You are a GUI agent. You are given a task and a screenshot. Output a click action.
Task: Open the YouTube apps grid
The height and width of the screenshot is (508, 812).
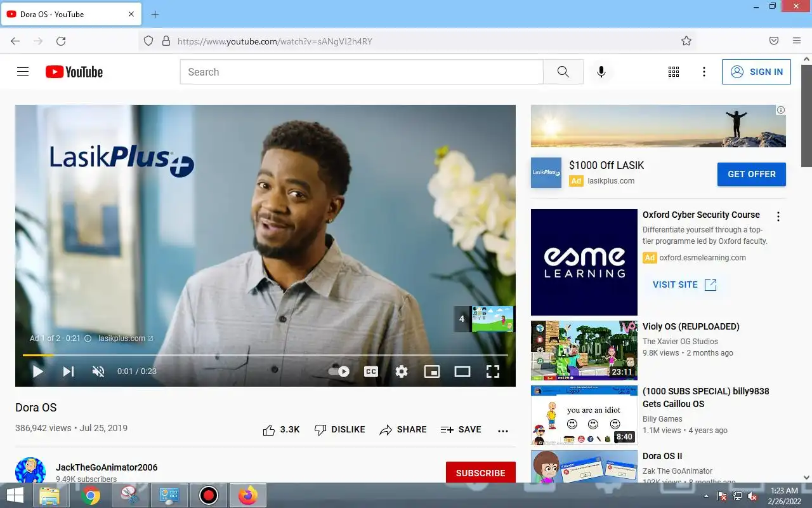point(674,72)
